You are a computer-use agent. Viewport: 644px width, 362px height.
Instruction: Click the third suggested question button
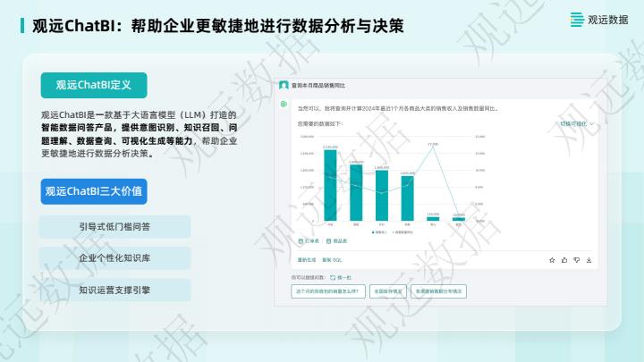(438, 291)
